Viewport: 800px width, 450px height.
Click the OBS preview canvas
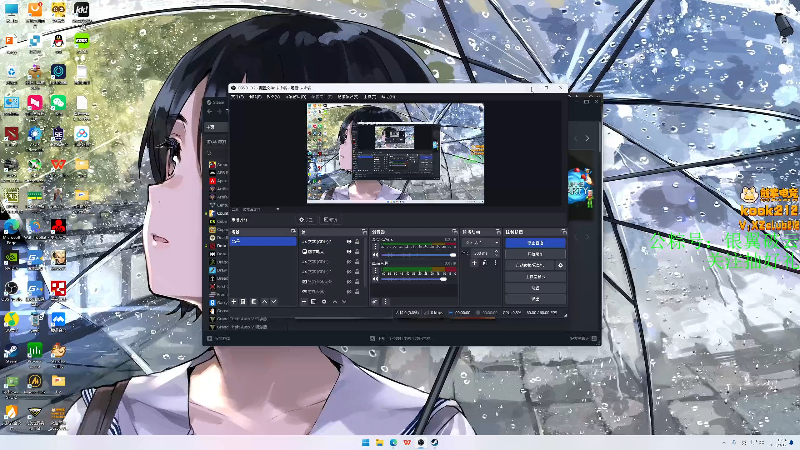point(395,153)
